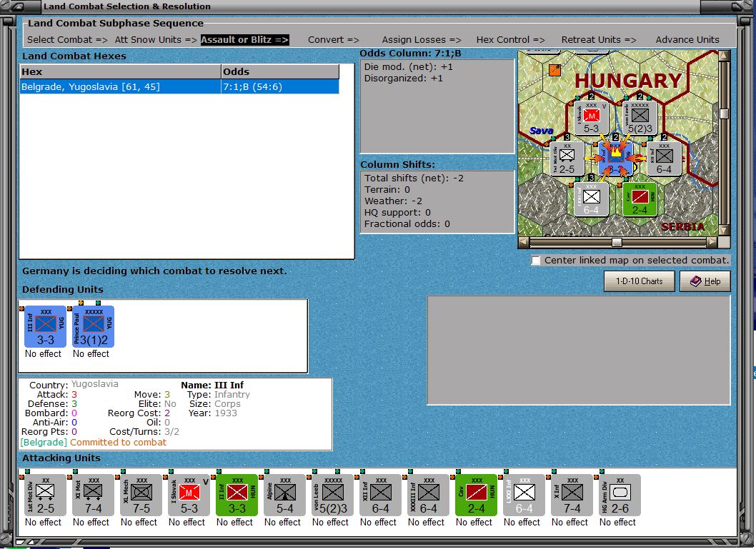This screenshot has width=756, height=549.
Task: Click the Advance Units subphase step
Action: pyautogui.click(x=687, y=40)
